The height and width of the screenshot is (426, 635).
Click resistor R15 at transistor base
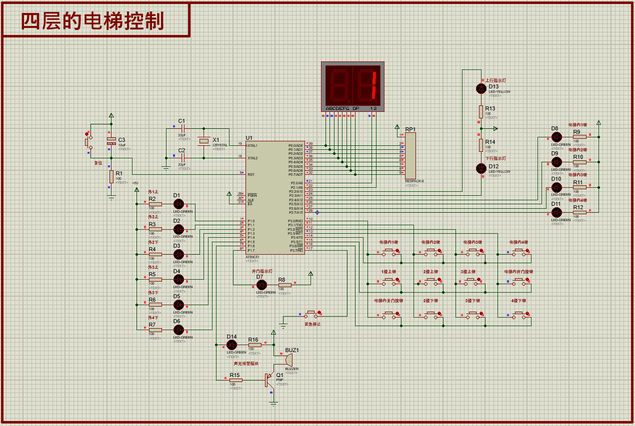tap(236, 380)
